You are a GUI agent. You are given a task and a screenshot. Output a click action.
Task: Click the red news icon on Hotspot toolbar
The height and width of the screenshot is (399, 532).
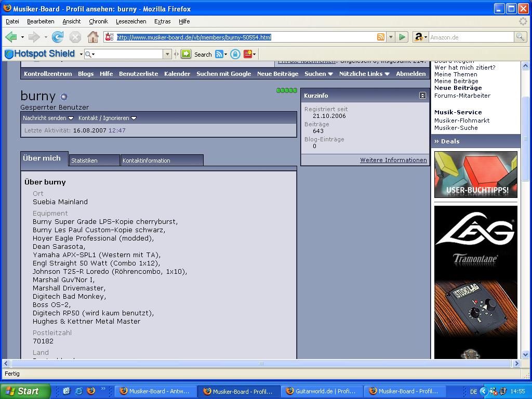click(248, 54)
